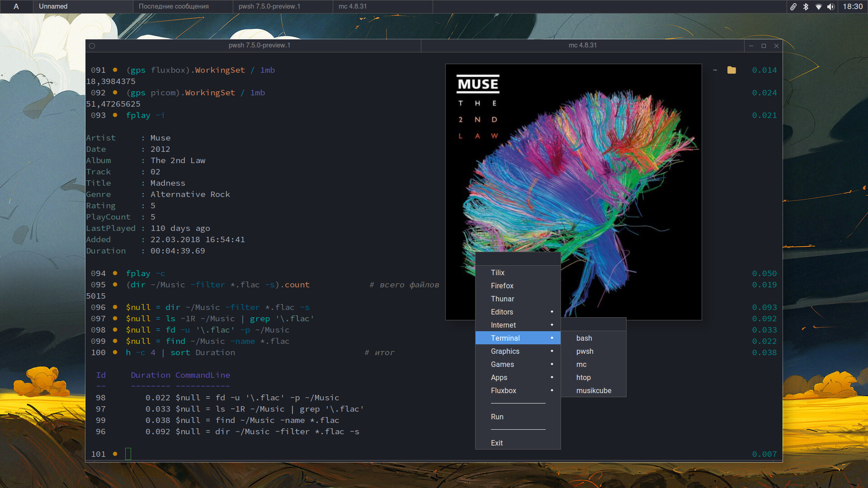Launch bash from Terminal submenu
Screen dimensions: 868x488
tap(594, 338)
